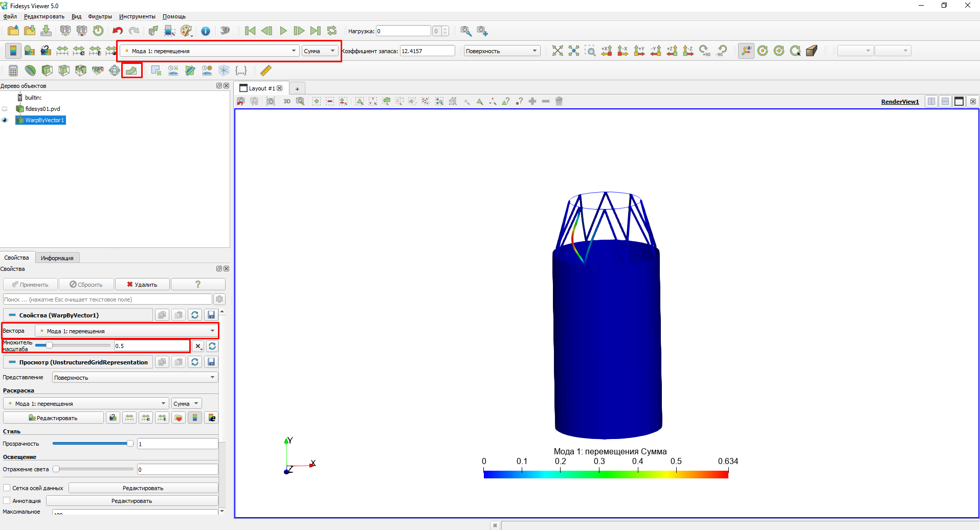Open the Сумма component dropdown in the toolbar
Image resolution: width=980 pixels, height=530 pixels.
(x=320, y=51)
